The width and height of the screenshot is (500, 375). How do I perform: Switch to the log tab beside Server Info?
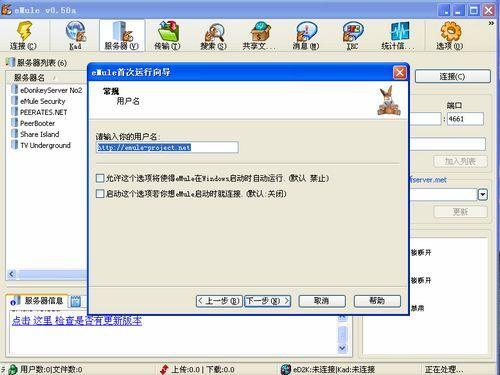(76, 302)
